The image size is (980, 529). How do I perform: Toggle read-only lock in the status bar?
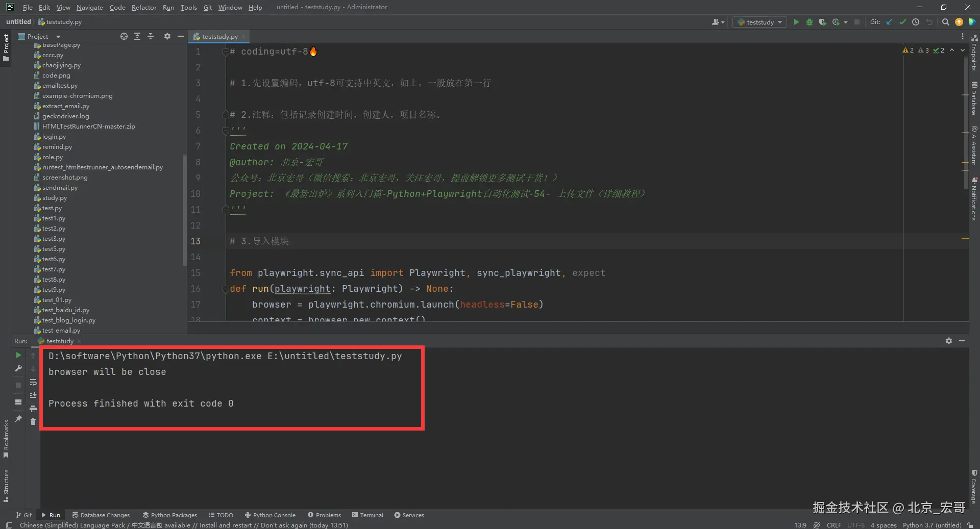coord(970,525)
